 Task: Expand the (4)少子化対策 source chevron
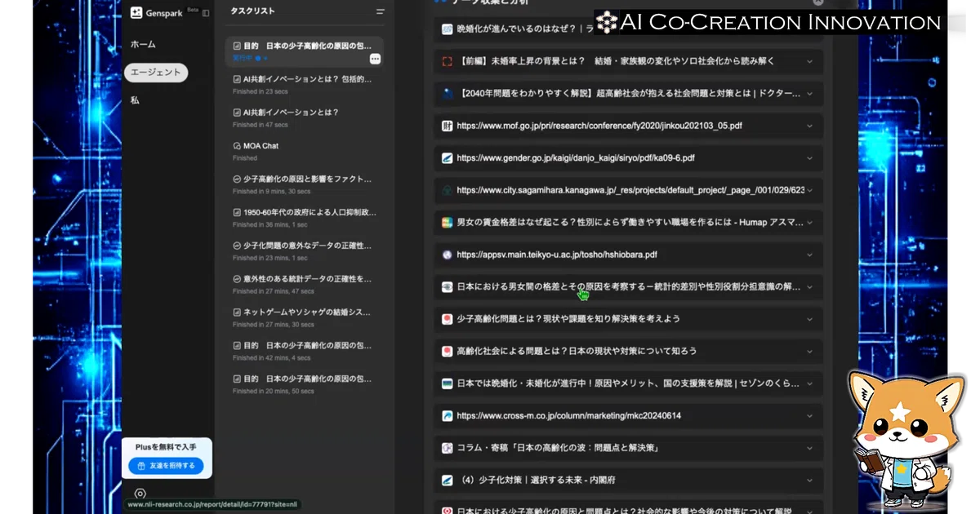coord(809,481)
